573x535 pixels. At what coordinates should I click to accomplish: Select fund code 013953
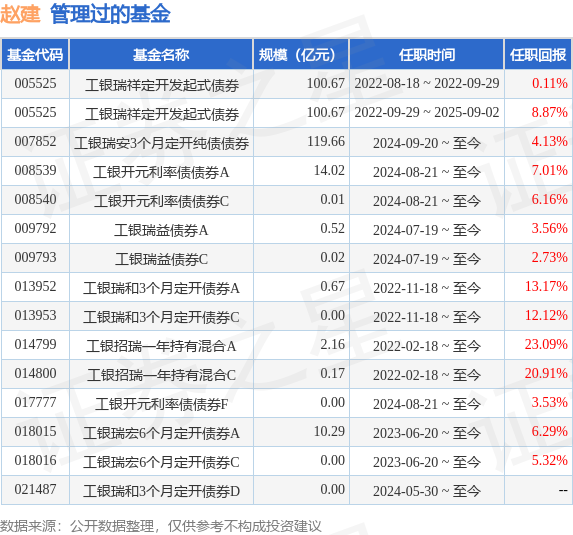[35, 316]
